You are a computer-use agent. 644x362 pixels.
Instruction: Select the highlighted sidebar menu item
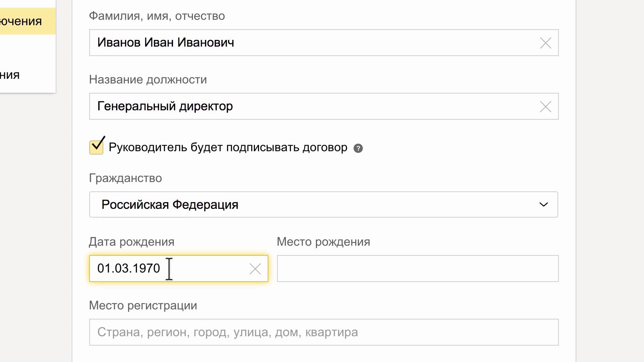click(x=21, y=21)
